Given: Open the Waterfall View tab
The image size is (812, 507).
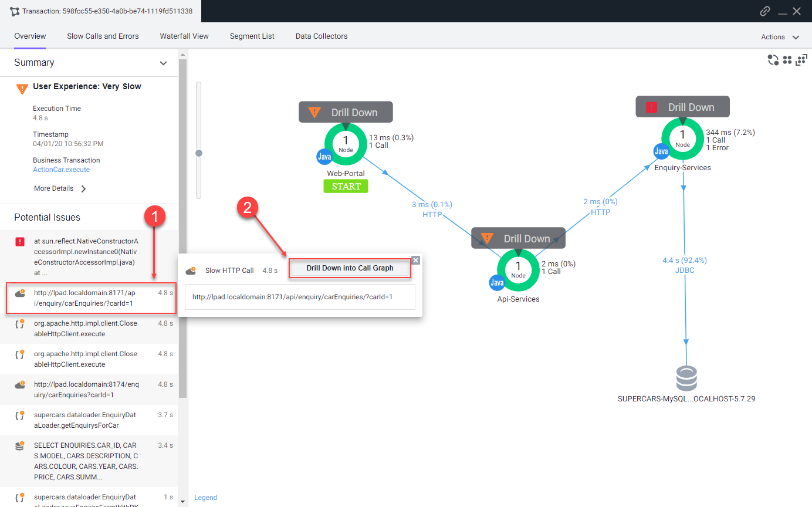Looking at the screenshot, I should click(x=184, y=36).
